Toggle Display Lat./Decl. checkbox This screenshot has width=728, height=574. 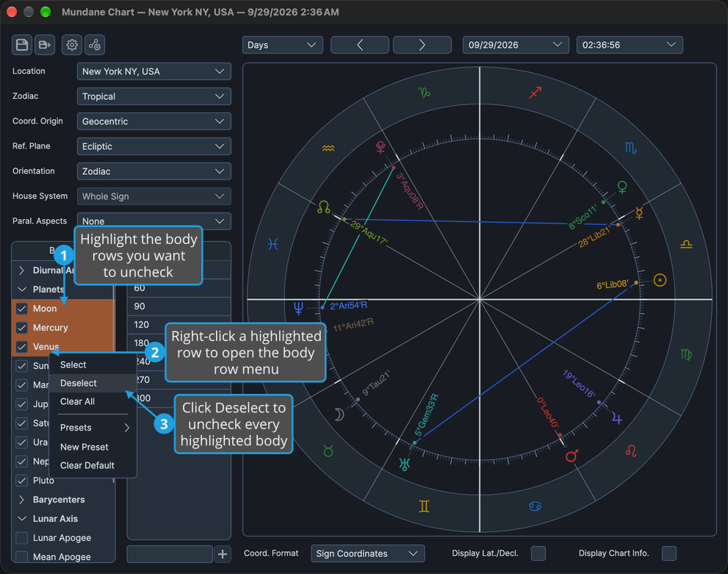pos(538,553)
